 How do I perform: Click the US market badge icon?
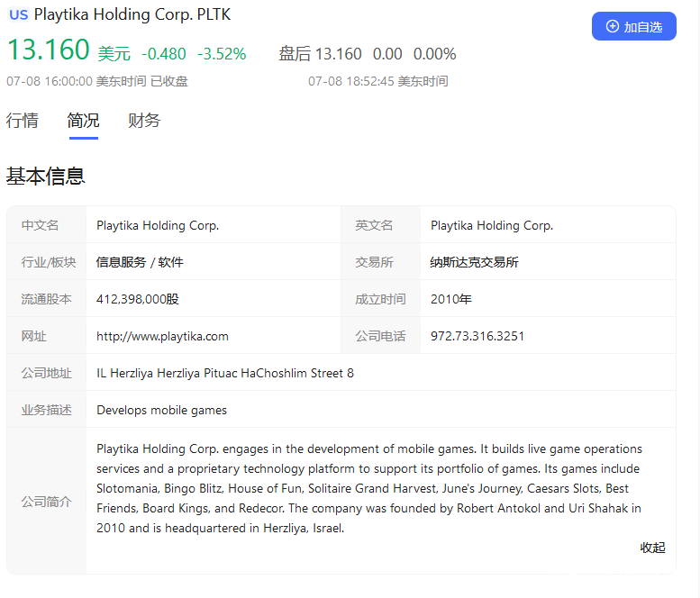point(18,14)
